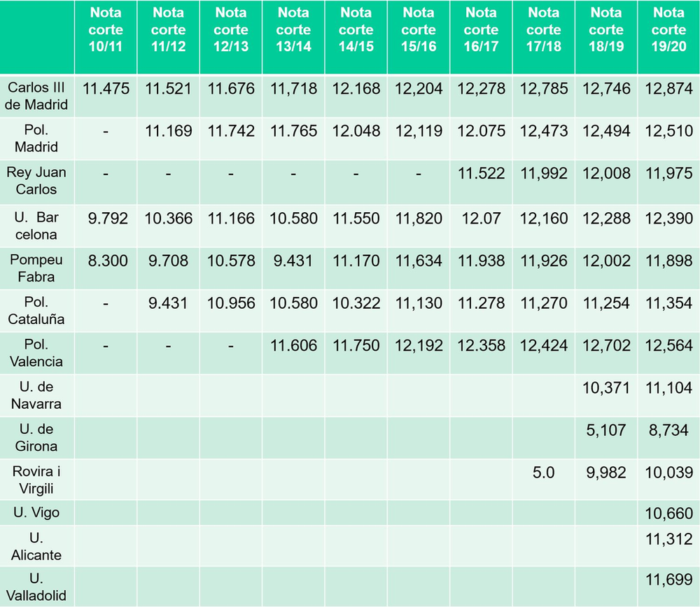The width and height of the screenshot is (700, 607).
Task: Click the 'U. de Girona' row label
Action: pos(36,438)
